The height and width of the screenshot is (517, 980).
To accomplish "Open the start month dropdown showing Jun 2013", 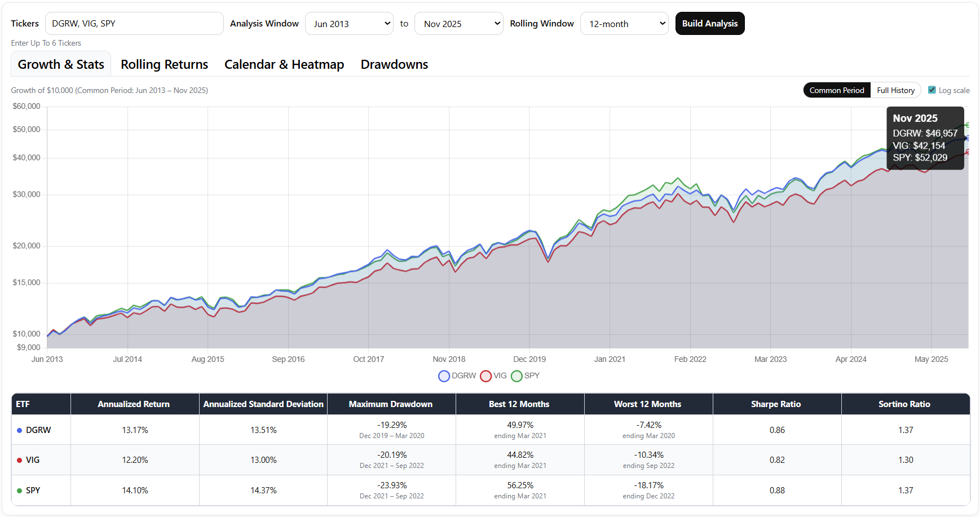I will click(349, 23).
